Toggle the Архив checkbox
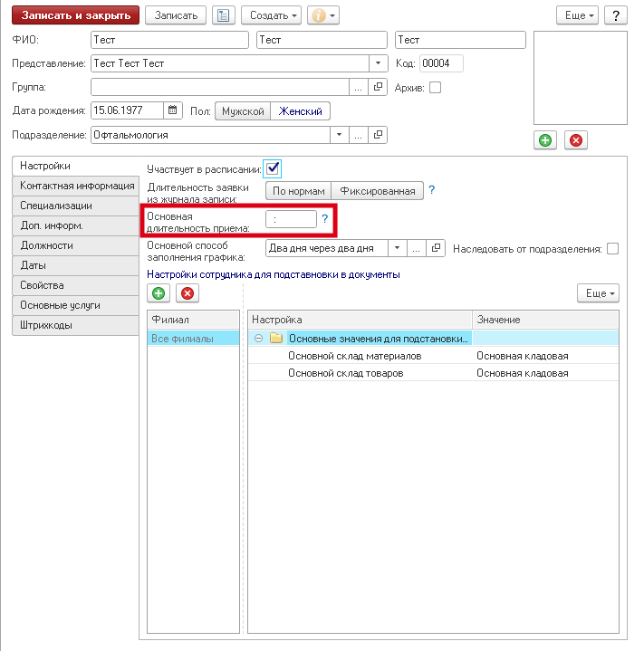Screen dimensions: 644x651 pyautogui.click(x=435, y=88)
